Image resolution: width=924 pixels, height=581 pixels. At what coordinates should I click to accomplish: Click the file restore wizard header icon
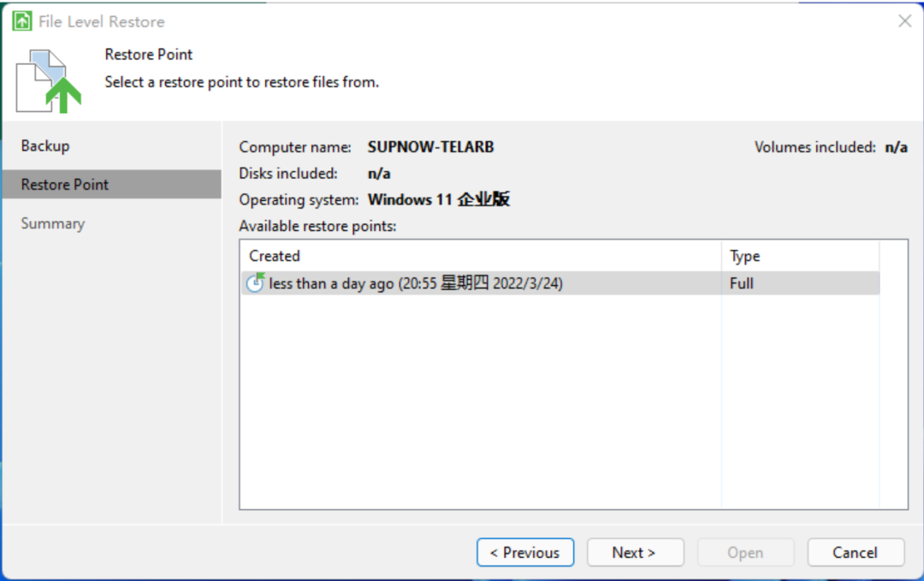pyautogui.click(x=48, y=80)
